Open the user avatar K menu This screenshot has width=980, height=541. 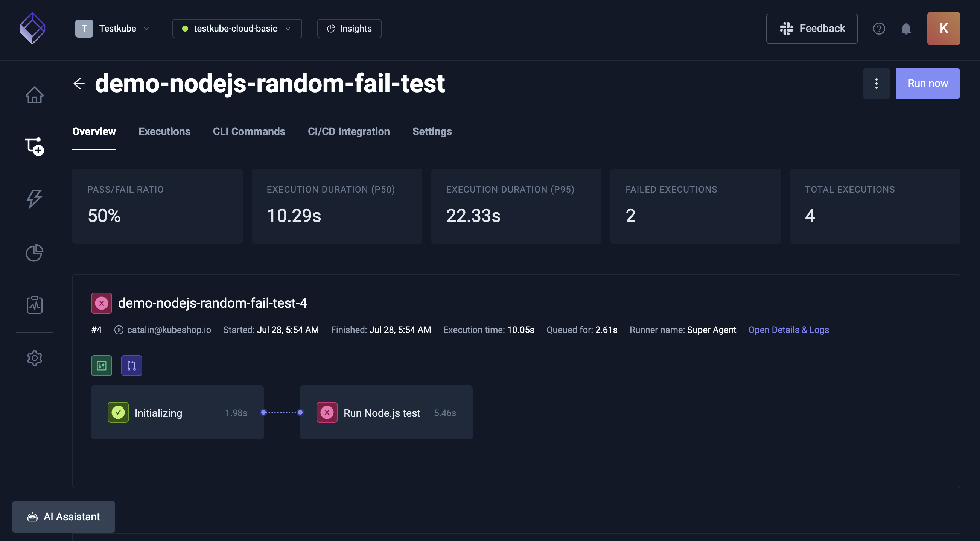coord(943,29)
